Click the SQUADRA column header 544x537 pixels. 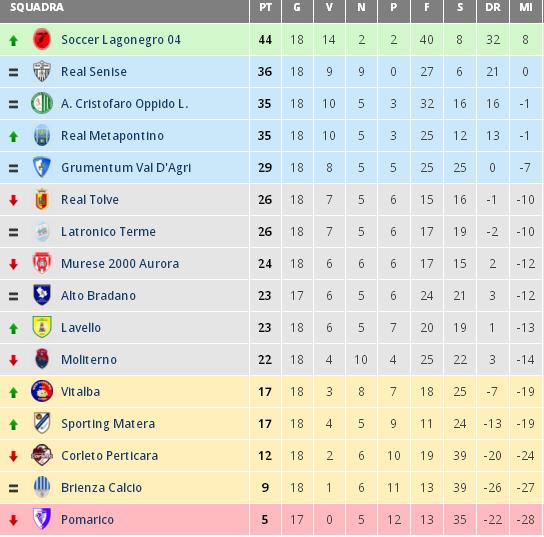click(37, 7)
